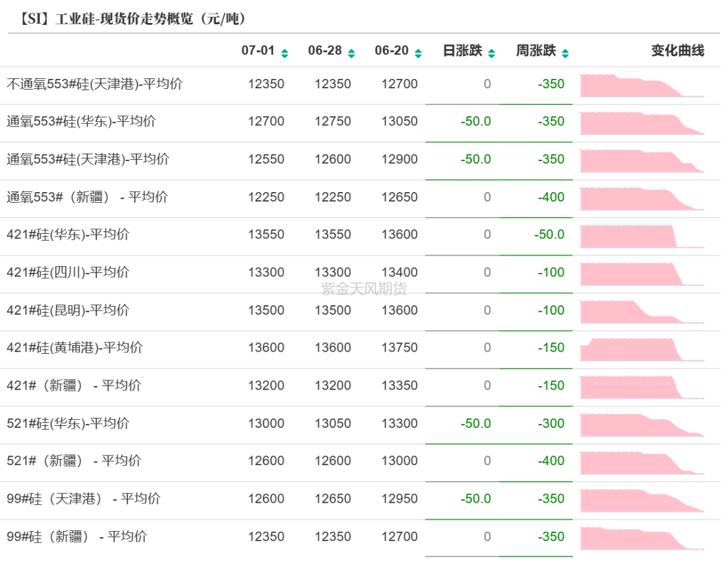The height and width of the screenshot is (587, 728).
Task: Sort by the 07-01 column arrows
Action: [284, 53]
